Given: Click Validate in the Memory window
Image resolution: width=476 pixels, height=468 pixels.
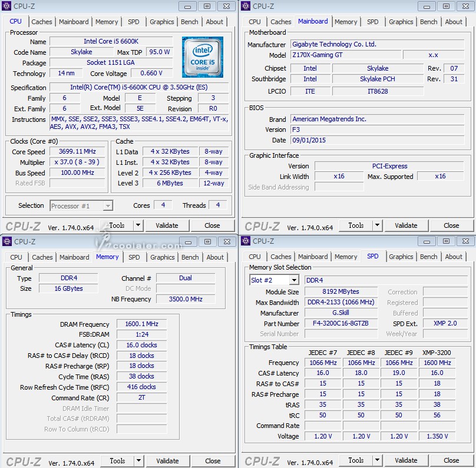Looking at the screenshot, I should tap(167, 461).
